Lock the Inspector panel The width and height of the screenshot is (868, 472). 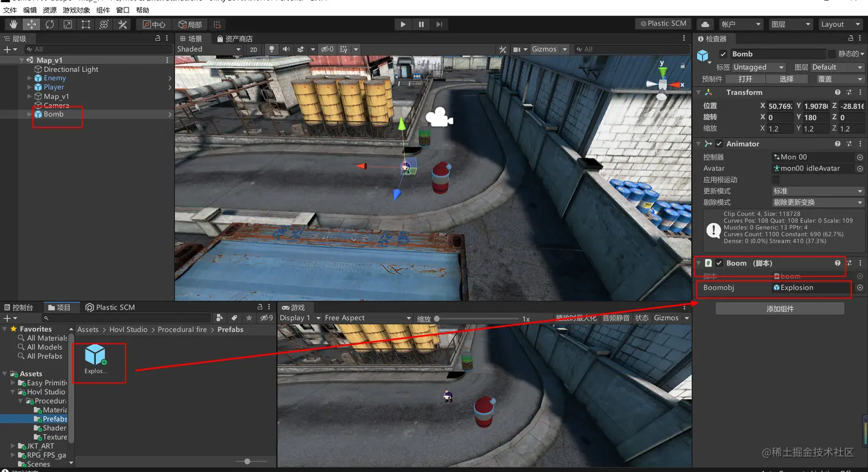[x=851, y=38]
